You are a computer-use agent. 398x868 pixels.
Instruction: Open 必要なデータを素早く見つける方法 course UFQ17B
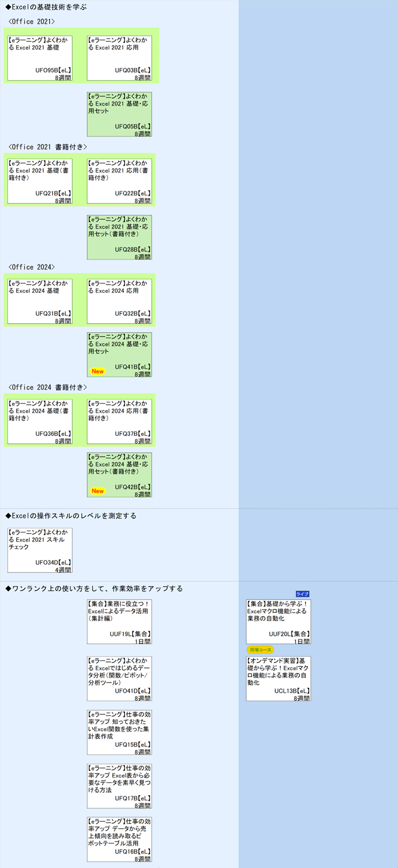[x=119, y=786]
